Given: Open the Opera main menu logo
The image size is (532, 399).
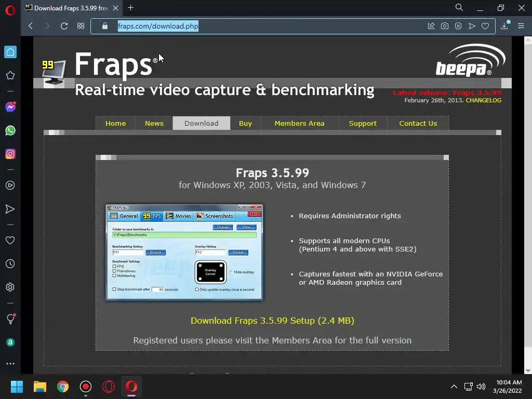Looking at the screenshot, I should click(10, 10).
